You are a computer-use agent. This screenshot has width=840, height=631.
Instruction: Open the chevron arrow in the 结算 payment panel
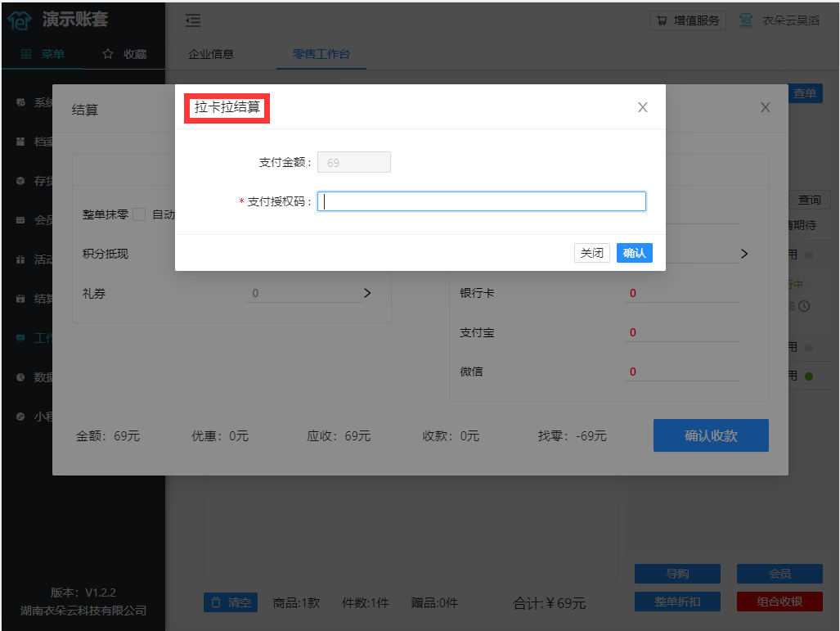point(744,254)
